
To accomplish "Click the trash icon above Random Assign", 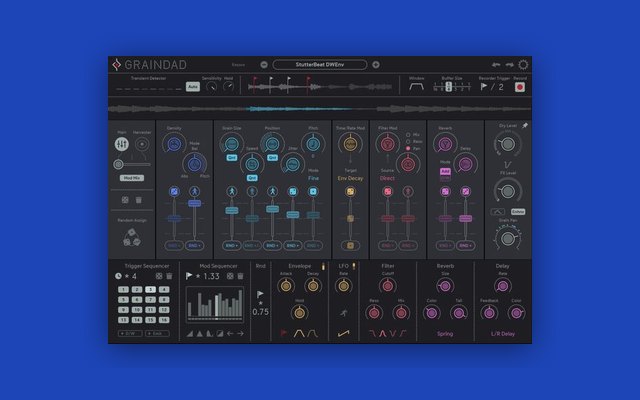I will [x=139, y=200].
